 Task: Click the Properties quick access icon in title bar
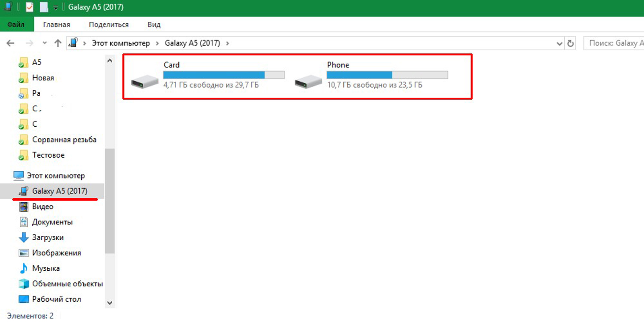[29, 7]
